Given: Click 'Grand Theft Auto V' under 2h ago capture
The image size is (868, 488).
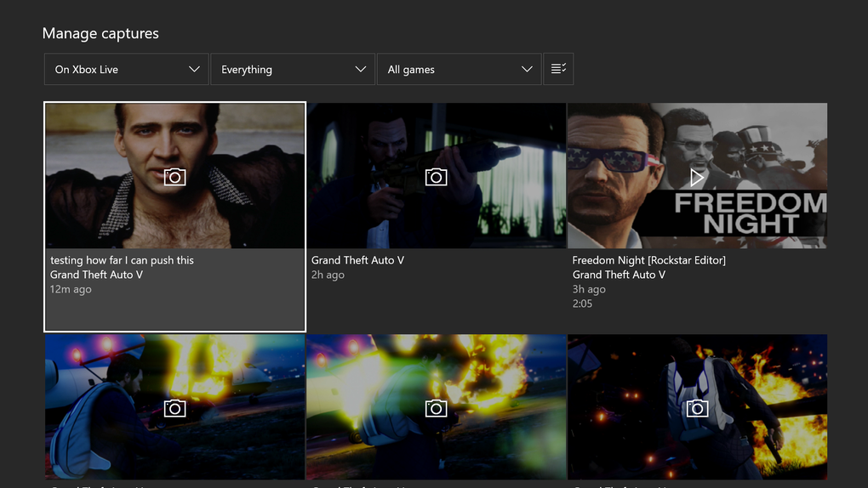Looking at the screenshot, I should tap(357, 260).
